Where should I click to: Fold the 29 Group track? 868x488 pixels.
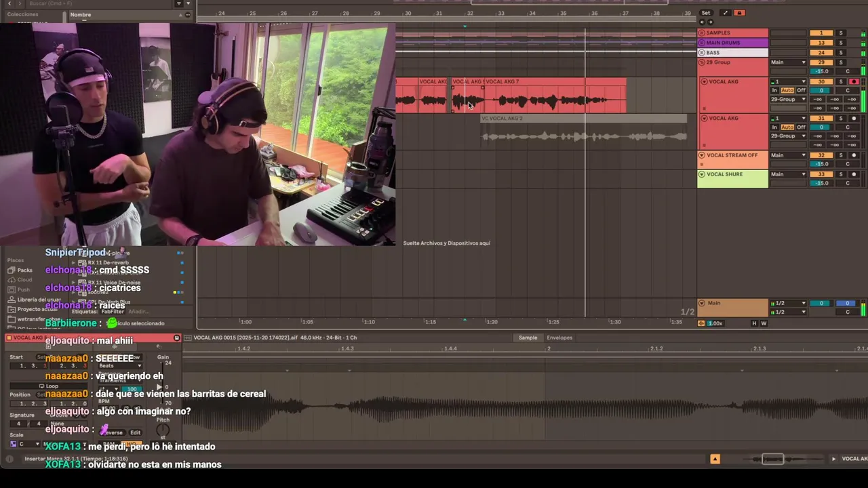[702, 62]
